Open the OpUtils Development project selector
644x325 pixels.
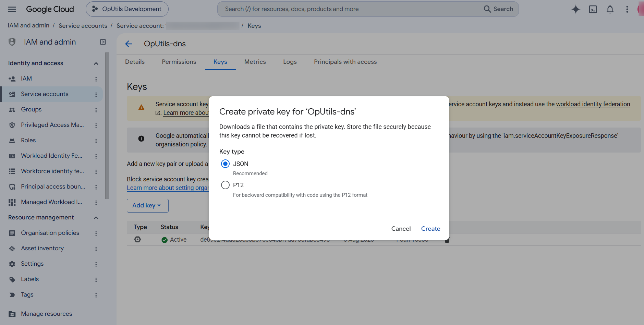click(x=127, y=9)
